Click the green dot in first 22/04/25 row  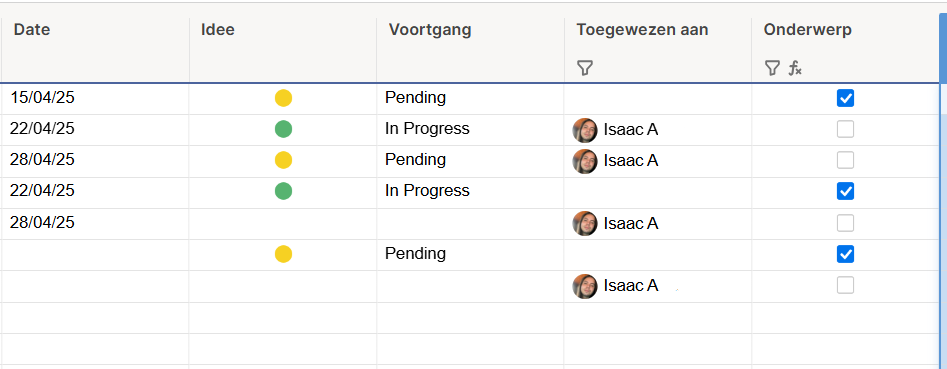[x=283, y=129]
